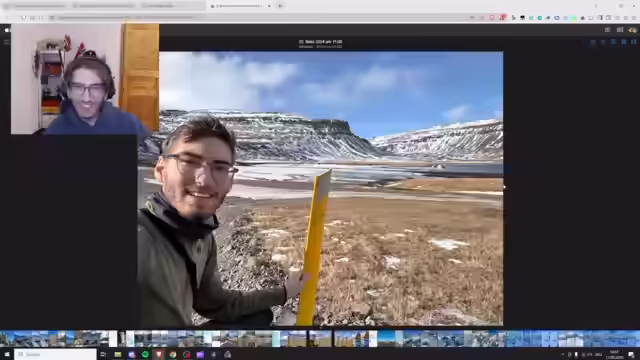Image resolution: width=640 pixels, height=360 pixels.
Task: Open the purple folder taskbar icon
Action: [x=200, y=355]
